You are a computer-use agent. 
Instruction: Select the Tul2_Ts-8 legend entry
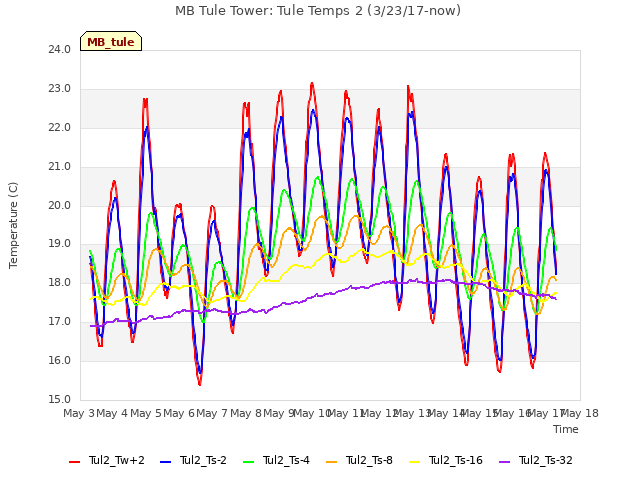point(359,461)
